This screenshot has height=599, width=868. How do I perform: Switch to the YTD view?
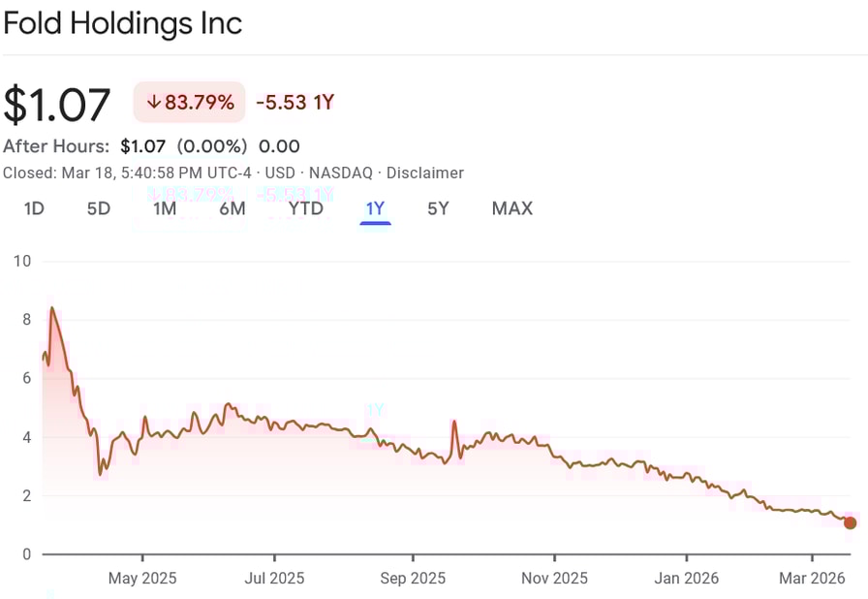306,208
